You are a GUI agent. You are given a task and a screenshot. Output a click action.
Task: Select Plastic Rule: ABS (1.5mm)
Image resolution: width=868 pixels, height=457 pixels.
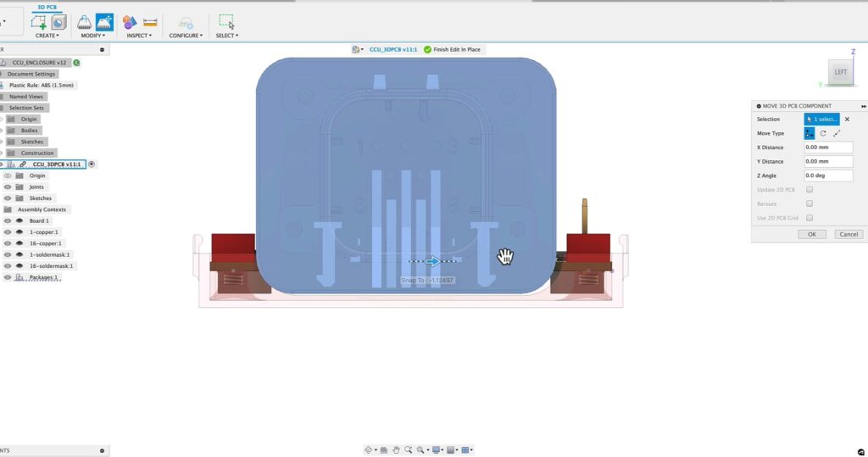click(41, 86)
